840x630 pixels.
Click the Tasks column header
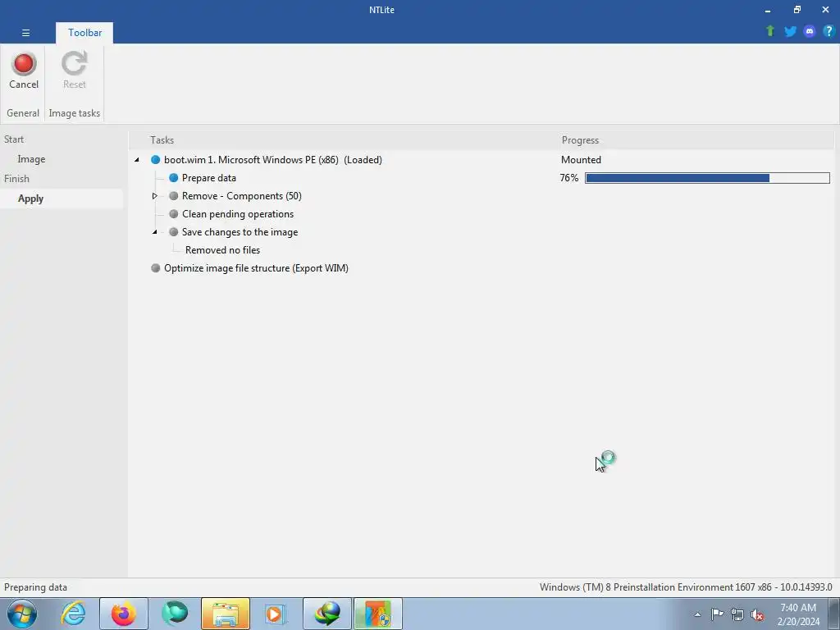tap(162, 140)
